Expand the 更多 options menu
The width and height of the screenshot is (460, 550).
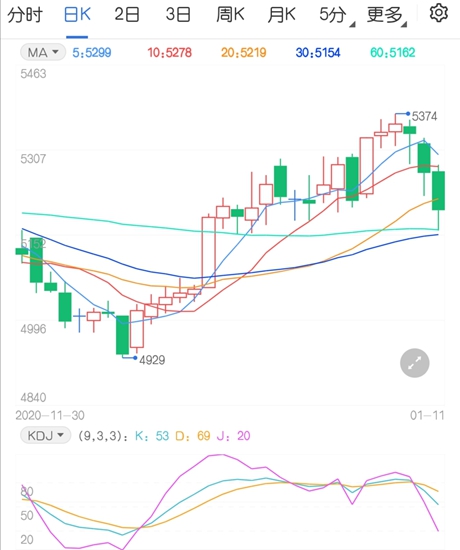pos(387,15)
